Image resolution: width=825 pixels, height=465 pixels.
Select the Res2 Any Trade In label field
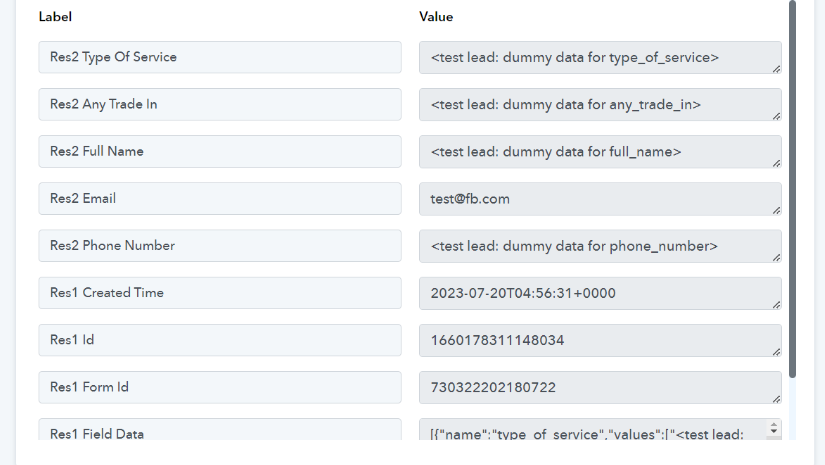click(220, 104)
